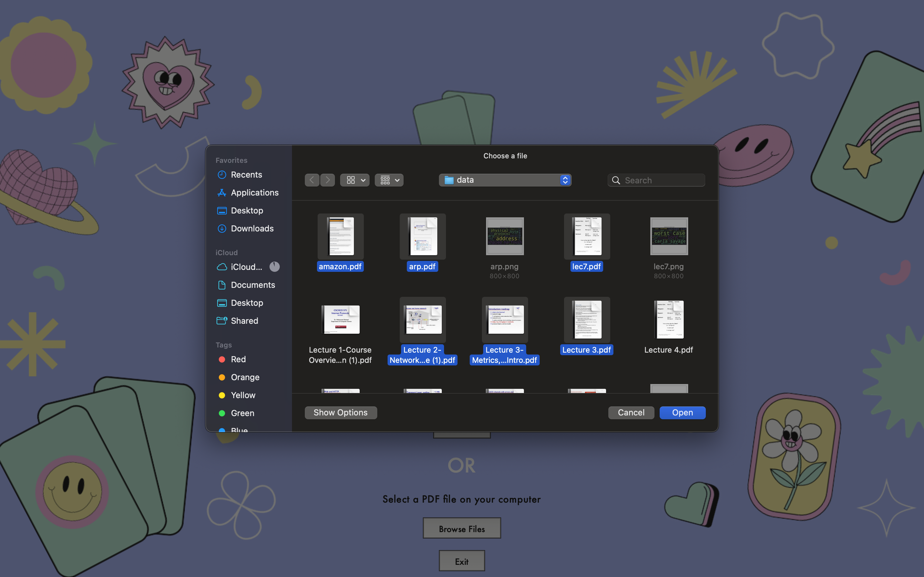This screenshot has height=577, width=924.
Task: Open the icon view mode dropdown
Action: (x=355, y=180)
